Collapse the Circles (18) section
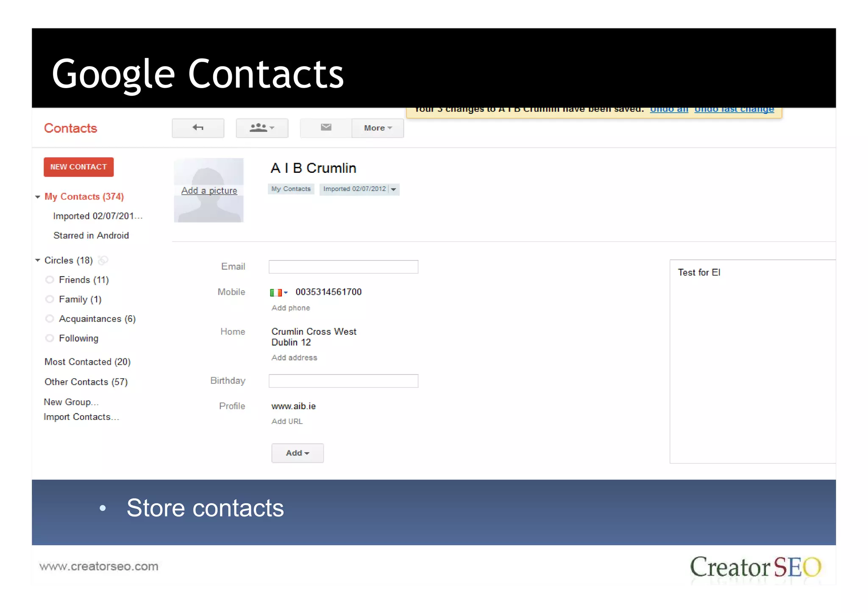Viewport: 868px width, 613px height. 38,260
